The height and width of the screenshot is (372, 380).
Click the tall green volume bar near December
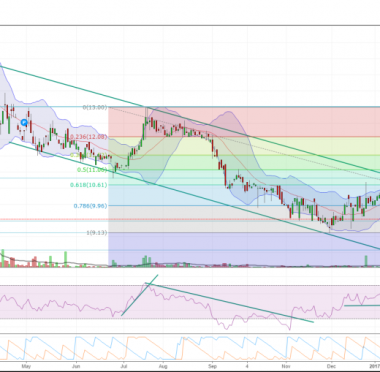[x=366, y=261]
